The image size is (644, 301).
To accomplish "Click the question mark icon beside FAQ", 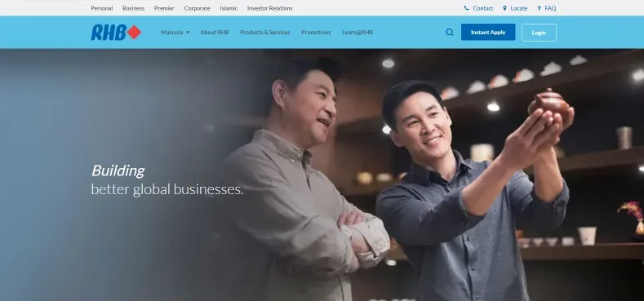I will click(539, 8).
